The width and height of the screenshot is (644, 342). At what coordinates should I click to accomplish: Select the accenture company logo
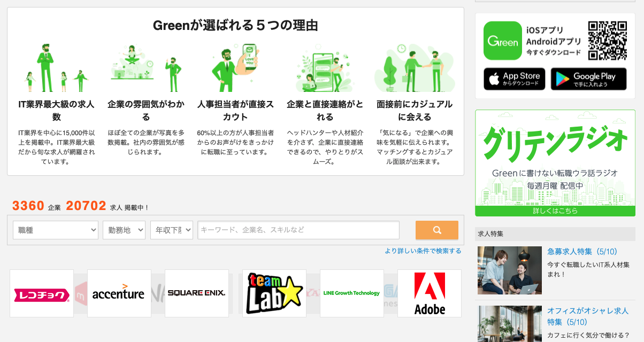119,293
